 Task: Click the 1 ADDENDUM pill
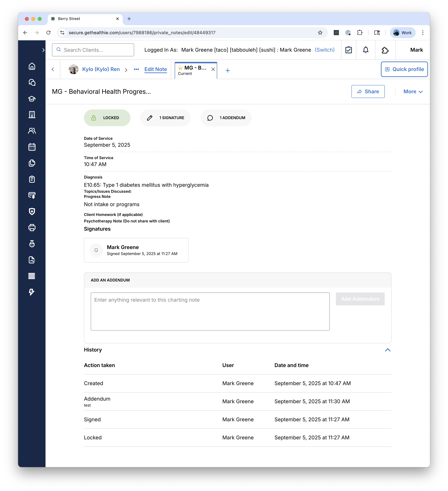click(226, 118)
